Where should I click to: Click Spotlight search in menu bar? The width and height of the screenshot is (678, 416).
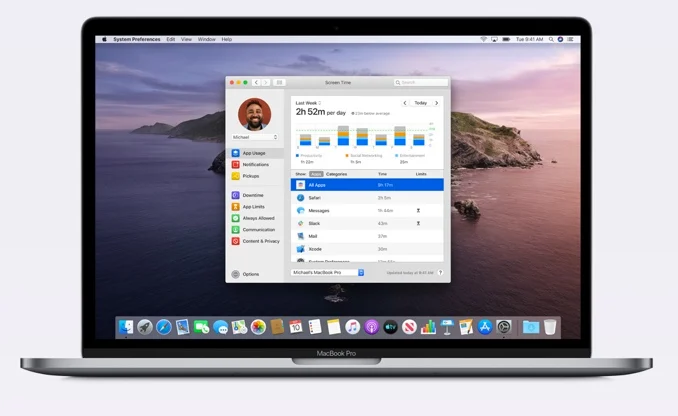tap(551, 39)
